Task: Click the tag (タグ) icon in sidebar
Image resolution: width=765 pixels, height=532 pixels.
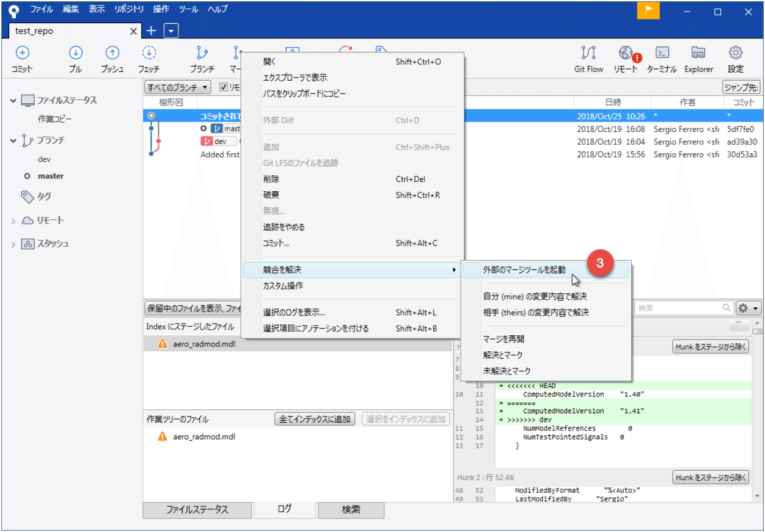Action: pyautogui.click(x=27, y=197)
